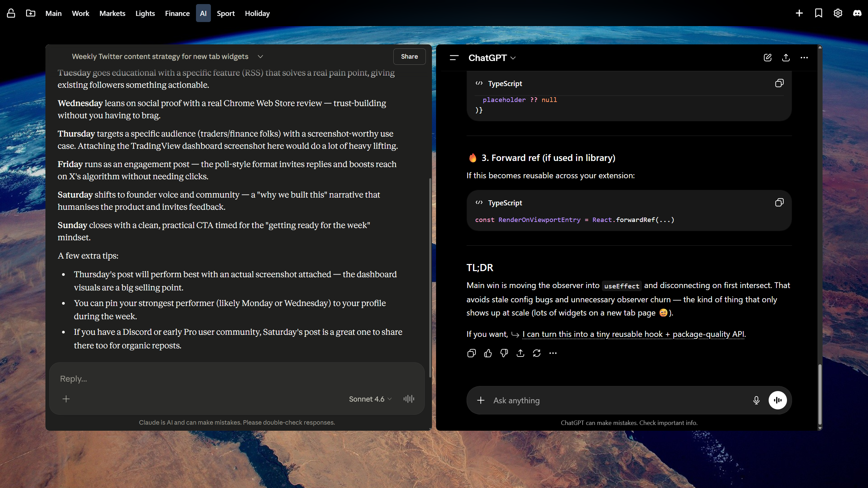Click the 'TL;DR' heading
Screen dimensions: 868x488
coord(480,267)
